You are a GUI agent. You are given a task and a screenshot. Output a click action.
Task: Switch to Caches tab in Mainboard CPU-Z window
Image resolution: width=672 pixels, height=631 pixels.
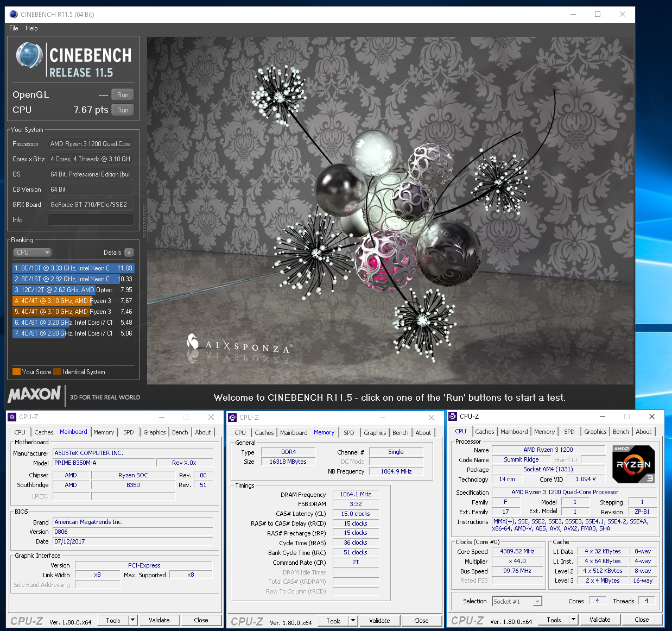click(44, 432)
